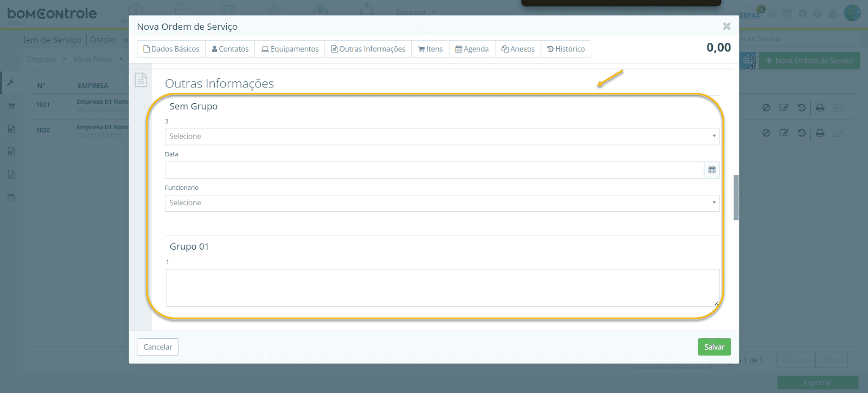This screenshot has width=868, height=393.
Task: Click history icon for order 1020
Action: (x=802, y=132)
